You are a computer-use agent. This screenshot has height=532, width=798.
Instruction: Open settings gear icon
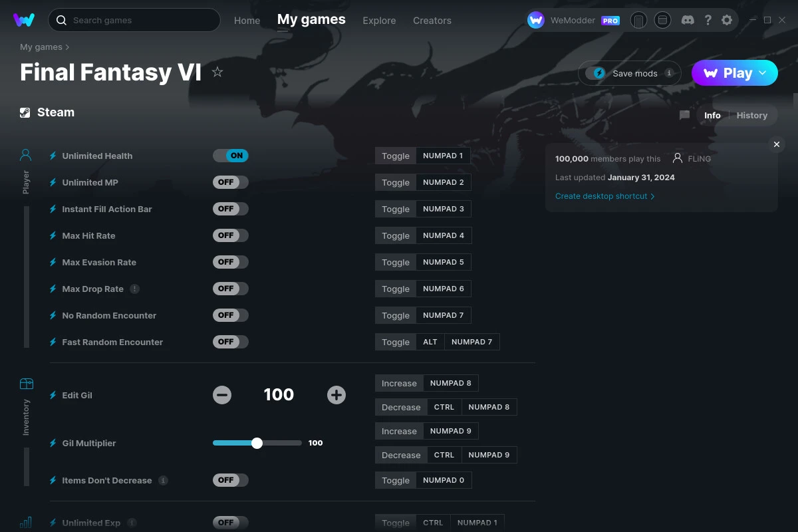727,20
